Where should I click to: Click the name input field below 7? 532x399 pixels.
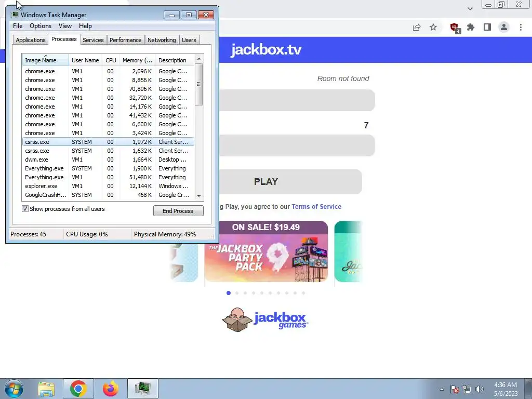click(x=297, y=145)
